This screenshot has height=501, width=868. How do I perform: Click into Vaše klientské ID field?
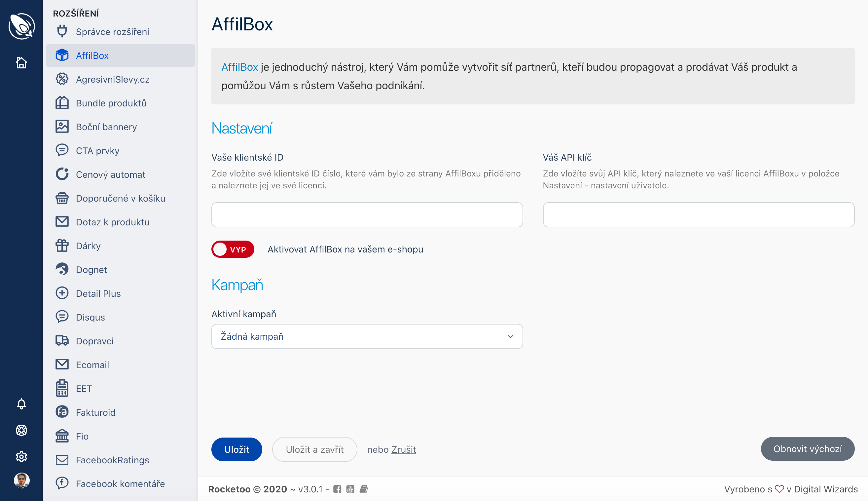pyautogui.click(x=367, y=215)
